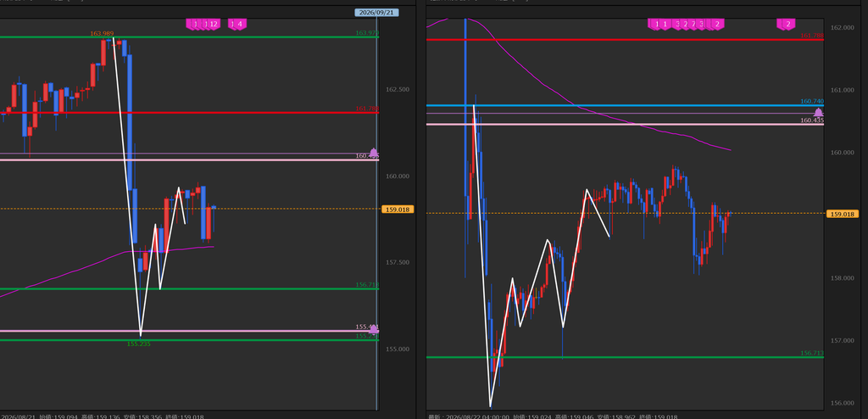The width and height of the screenshot is (868, 419).
Task: Click the 156.000 axis value in right chart
Action: click(x=843, y=403)
